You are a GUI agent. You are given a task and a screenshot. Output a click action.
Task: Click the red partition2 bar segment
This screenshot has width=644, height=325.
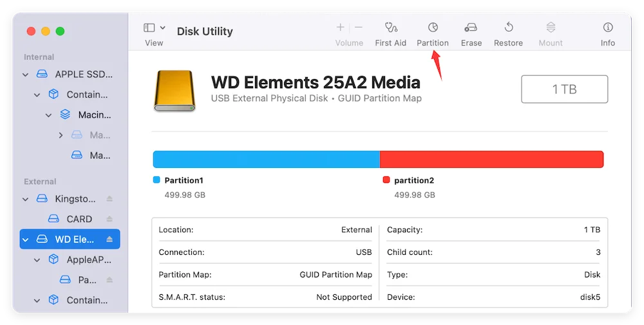491,159
